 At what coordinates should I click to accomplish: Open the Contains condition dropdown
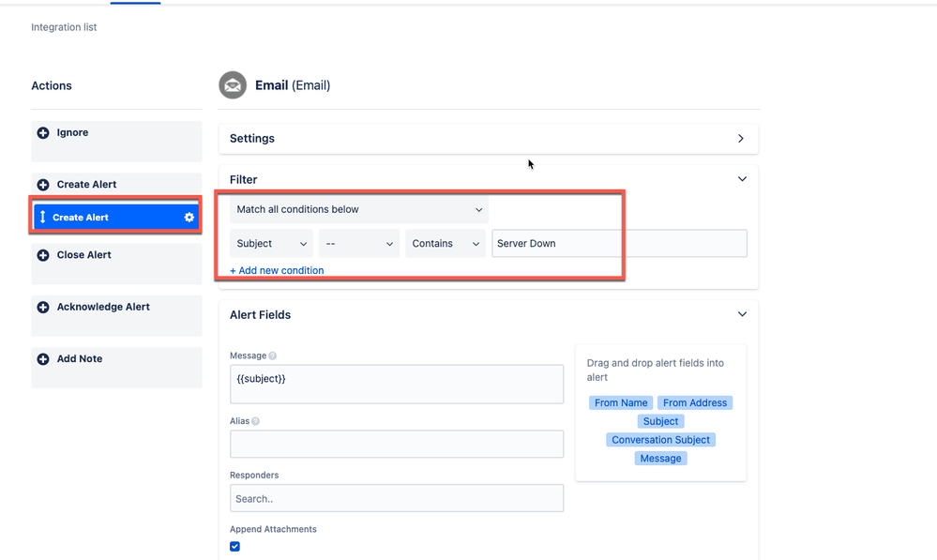[x=446, y=244]
